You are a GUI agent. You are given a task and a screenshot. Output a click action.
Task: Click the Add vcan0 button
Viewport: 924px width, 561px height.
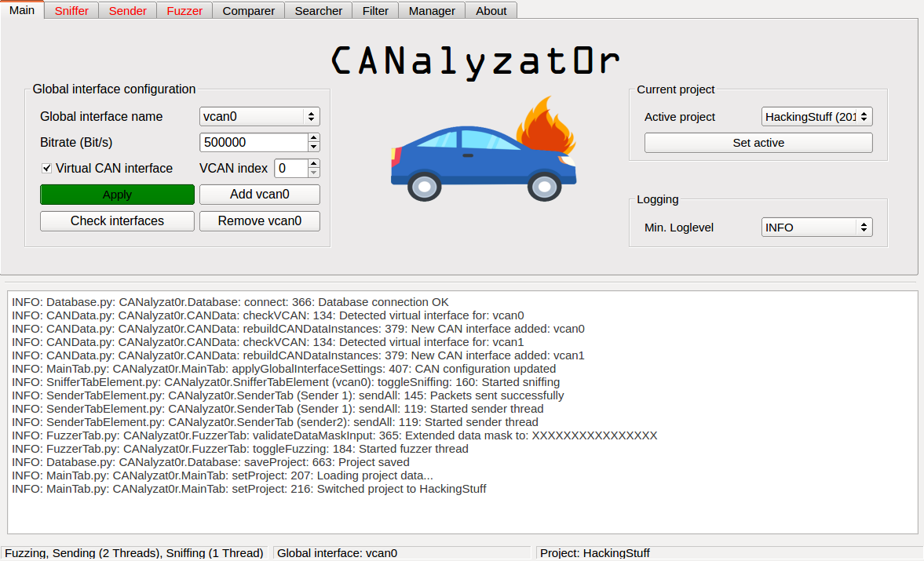coord(259,194)
